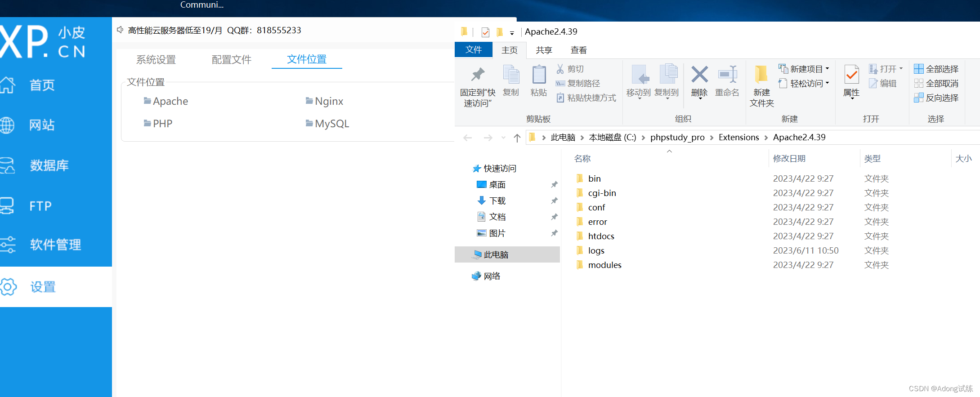The height and width of the screenshot is (397, 980).
Task: Switch to the 系统设置 tab
Action: pos(156,59)
